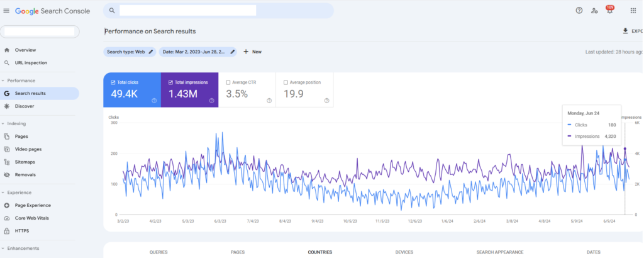Enable the Average position checkbox

(286, 82)
